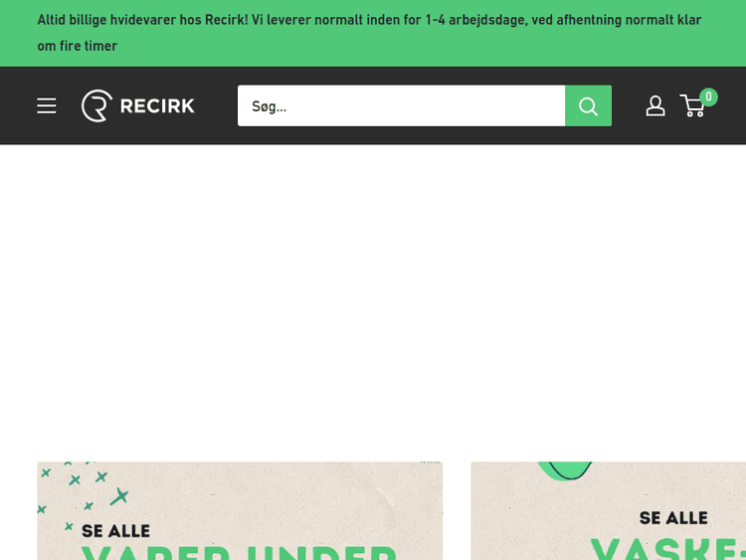The width and height of the screenshot is (746, 560).
Task: Open the user account icon
Action: coord(655,105)
